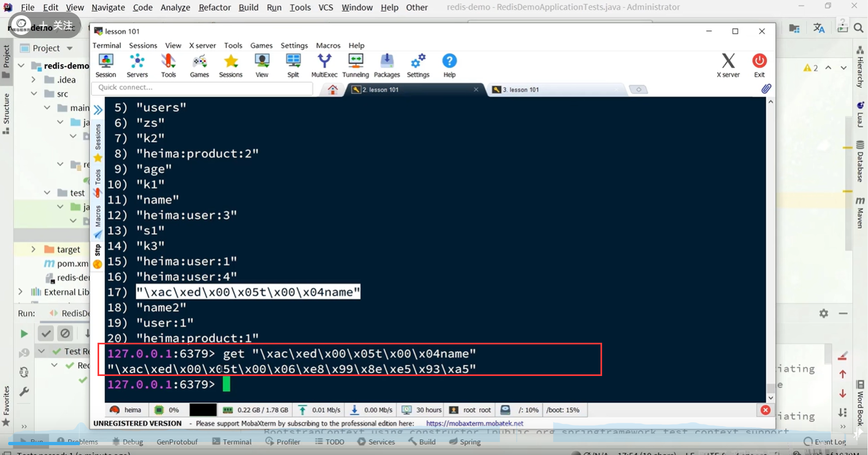Collapse the src folder node
The width and height of the screenshot is (868, 455).
pos(34,94)
